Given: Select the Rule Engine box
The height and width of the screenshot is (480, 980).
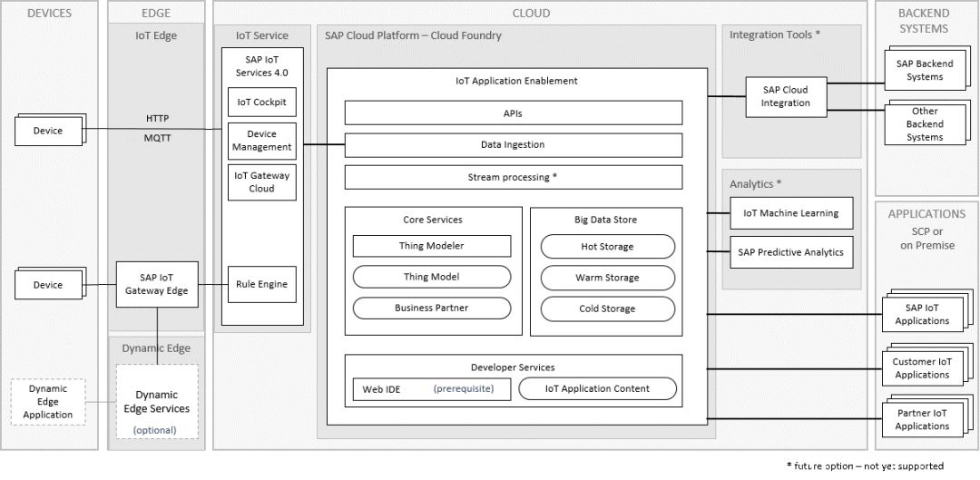Looking at the screenshot, I should [262, 284].
